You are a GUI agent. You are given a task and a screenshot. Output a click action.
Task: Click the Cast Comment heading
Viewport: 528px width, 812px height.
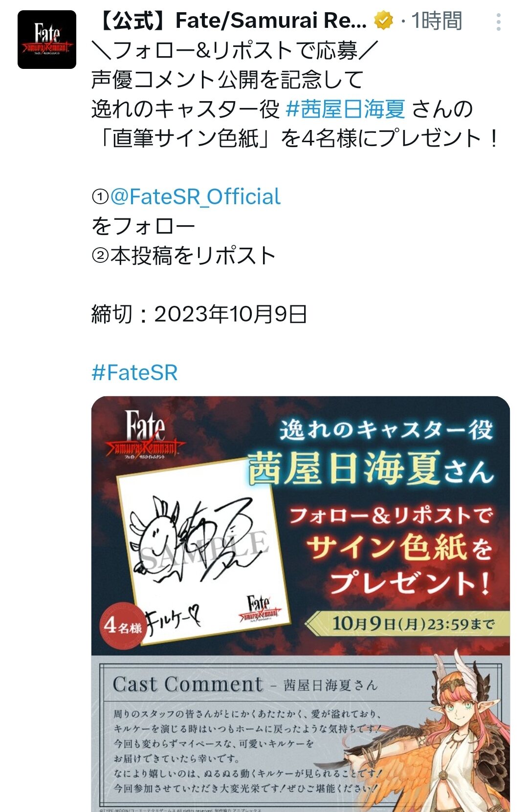tap(188, 684)
